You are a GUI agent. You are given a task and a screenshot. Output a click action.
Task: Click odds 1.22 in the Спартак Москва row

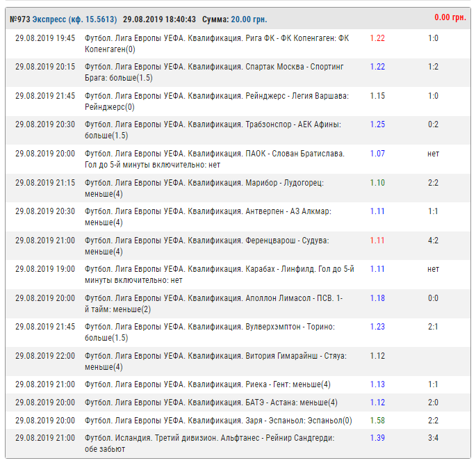coord(377,67)
